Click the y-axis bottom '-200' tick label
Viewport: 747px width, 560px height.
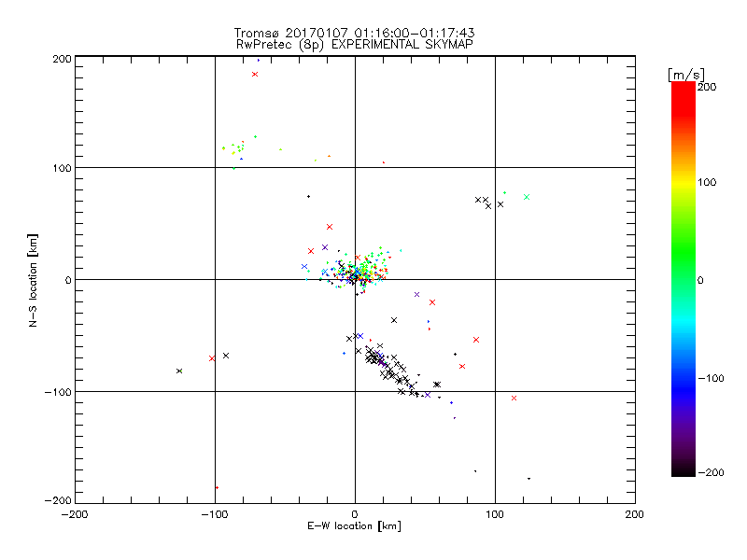(x=58, y=500)
